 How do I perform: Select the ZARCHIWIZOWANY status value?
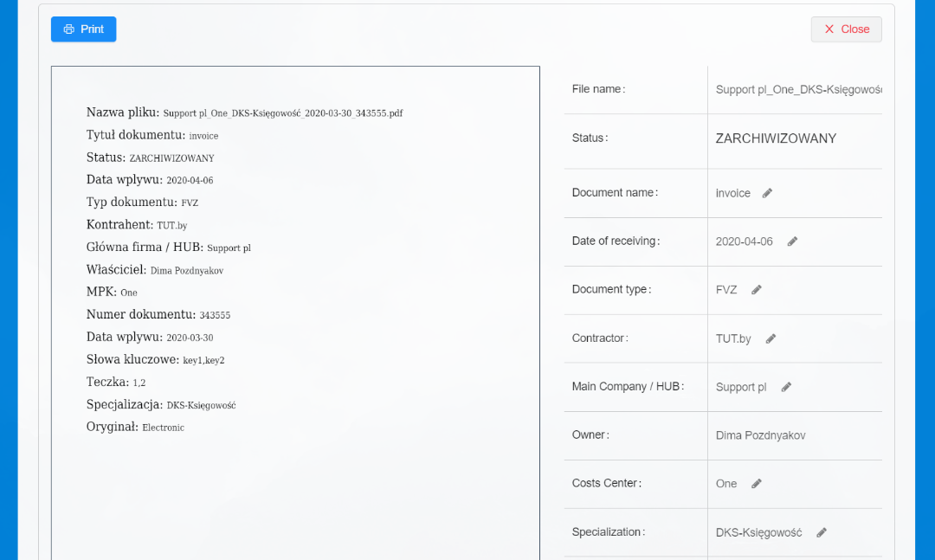coord(776,138)
